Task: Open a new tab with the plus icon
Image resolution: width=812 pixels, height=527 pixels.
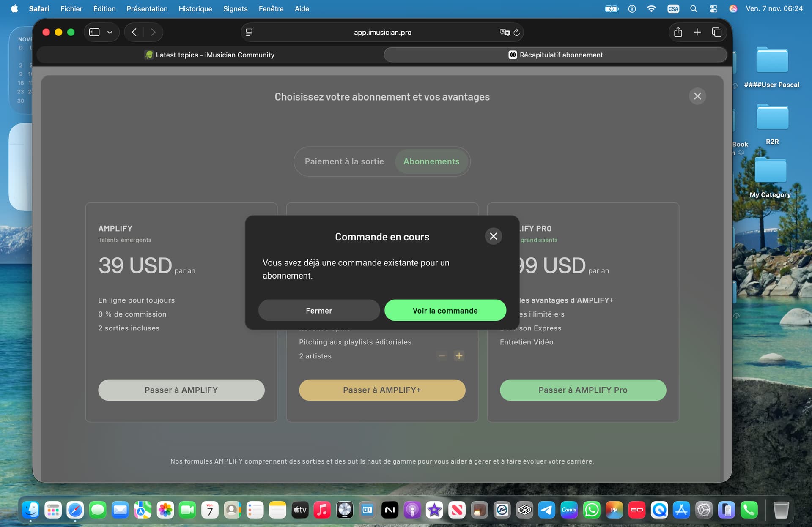Action: pyautogui.click(x=697, y=32)
